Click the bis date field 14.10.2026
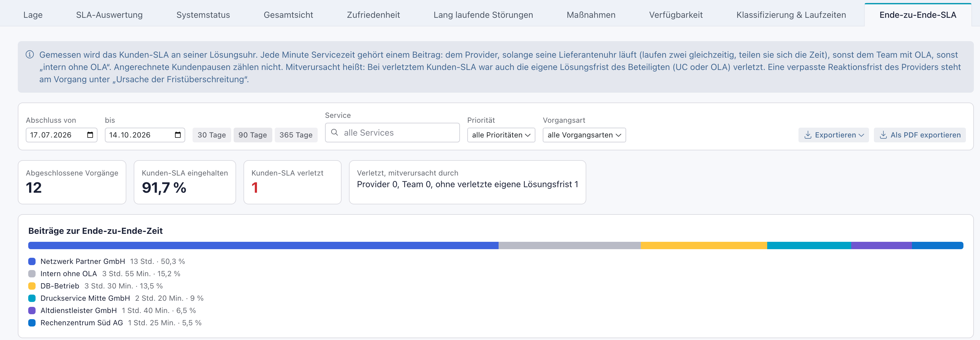 tap(145, 135)
